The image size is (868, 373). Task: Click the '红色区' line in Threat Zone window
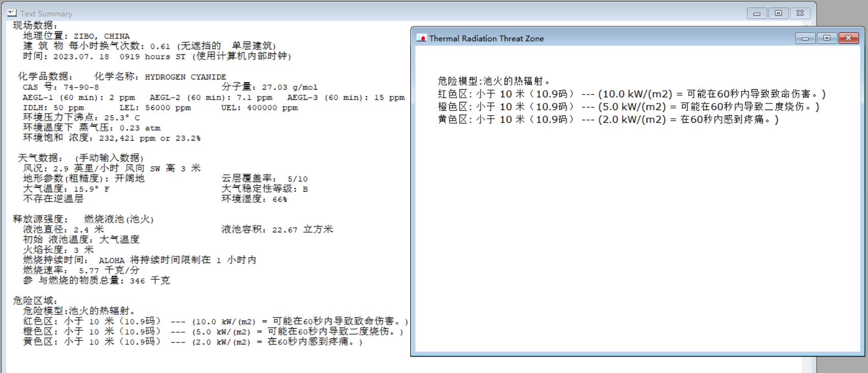632,94
